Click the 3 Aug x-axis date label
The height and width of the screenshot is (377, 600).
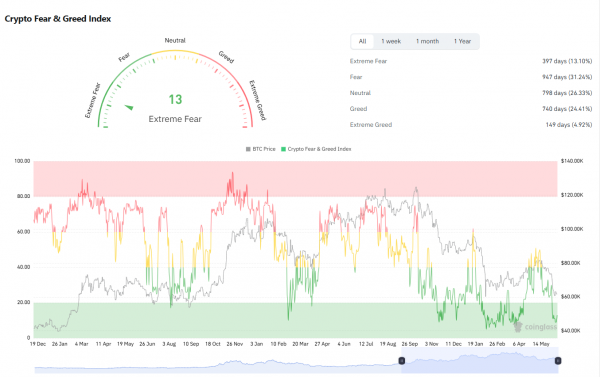(x=169, y=344)
